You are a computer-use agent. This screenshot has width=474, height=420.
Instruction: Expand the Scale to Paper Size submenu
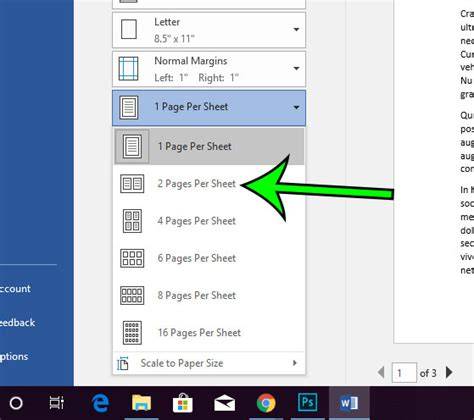(x=209, y=363)
